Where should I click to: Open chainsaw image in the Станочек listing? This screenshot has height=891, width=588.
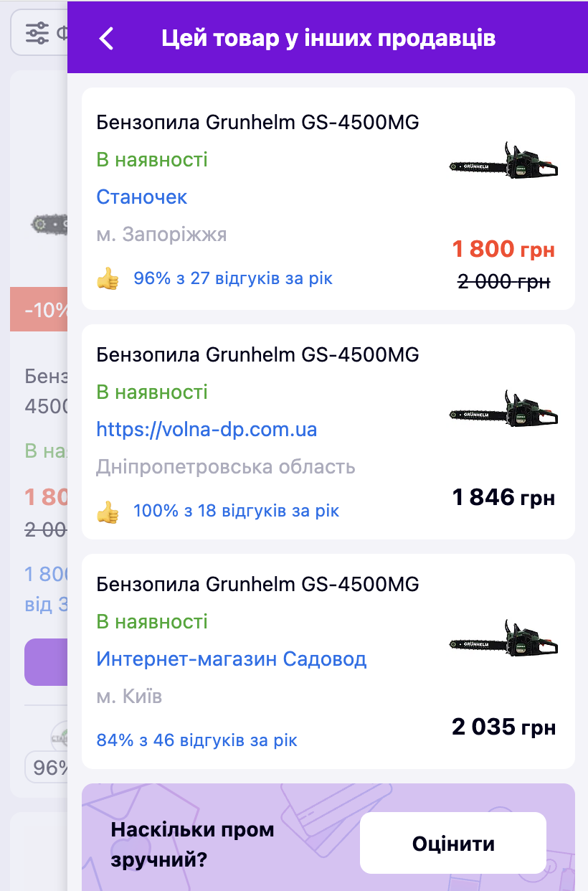point(503,161)
